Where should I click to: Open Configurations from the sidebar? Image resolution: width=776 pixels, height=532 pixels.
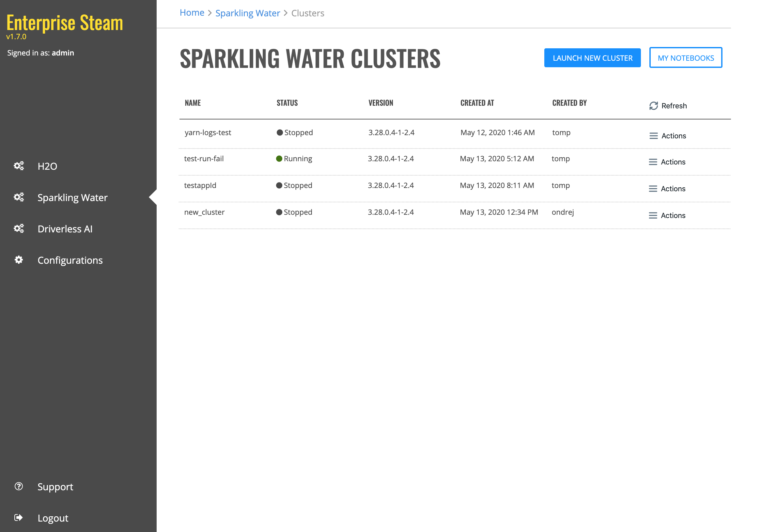(70, 260)
